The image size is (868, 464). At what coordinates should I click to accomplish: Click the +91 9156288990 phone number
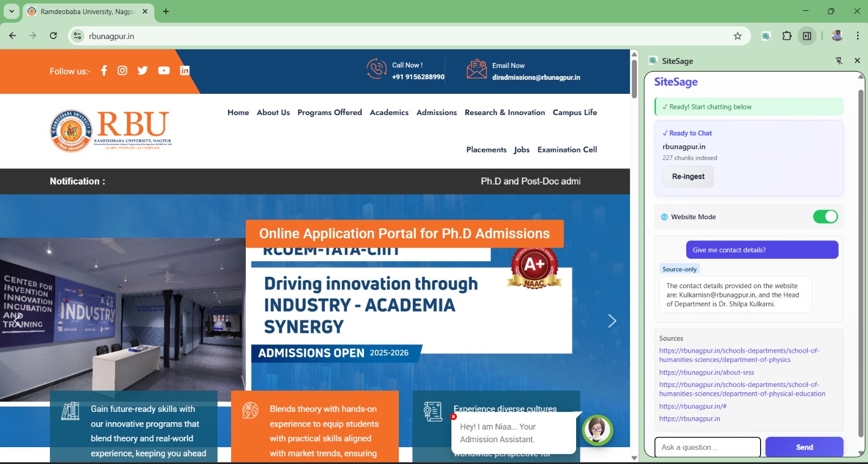tap(418, 77)
